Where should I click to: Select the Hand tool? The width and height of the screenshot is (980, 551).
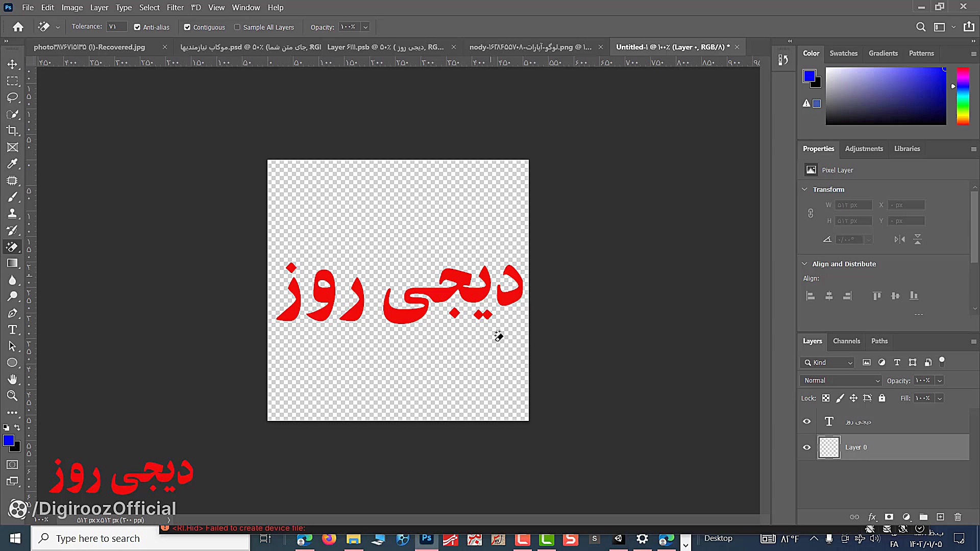13,380
